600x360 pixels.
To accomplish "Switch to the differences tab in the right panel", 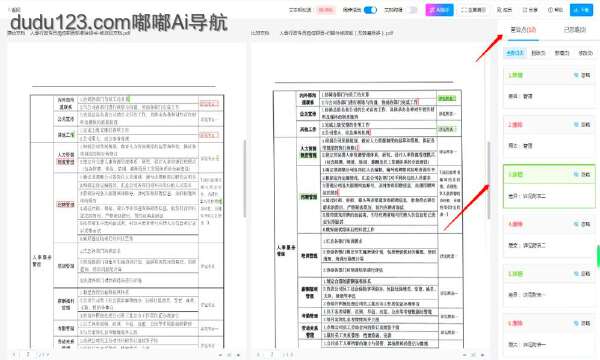I will [x=523, y=30].
